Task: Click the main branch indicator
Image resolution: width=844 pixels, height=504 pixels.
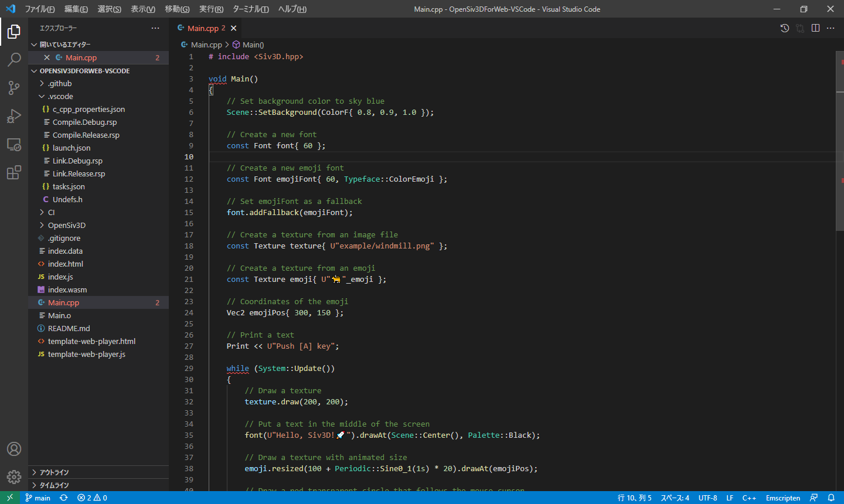Action: pos(38,498)
